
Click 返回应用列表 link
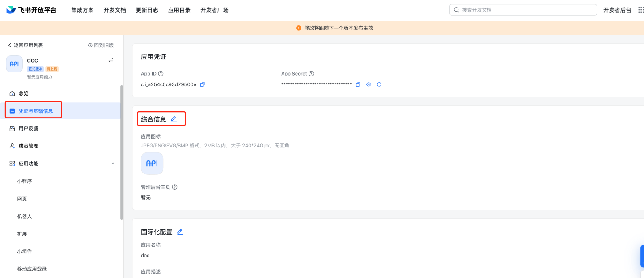pos(25,46)
